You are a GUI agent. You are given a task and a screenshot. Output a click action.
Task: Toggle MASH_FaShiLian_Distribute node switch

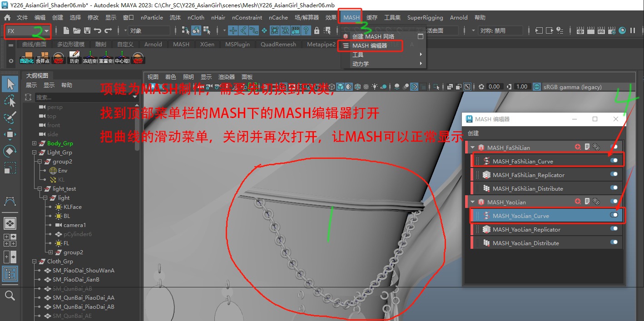tap(614, 188)
